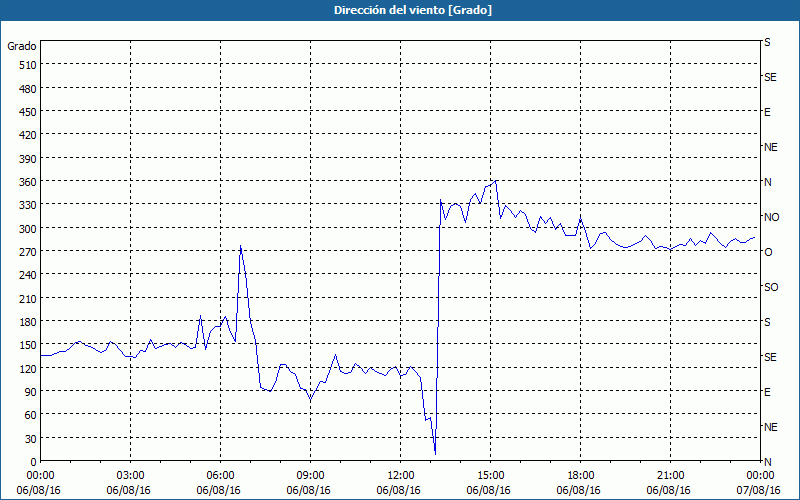Click the 180 degree axis label
The width and height of the screenshot is (800, 500).
pos(28,322)
